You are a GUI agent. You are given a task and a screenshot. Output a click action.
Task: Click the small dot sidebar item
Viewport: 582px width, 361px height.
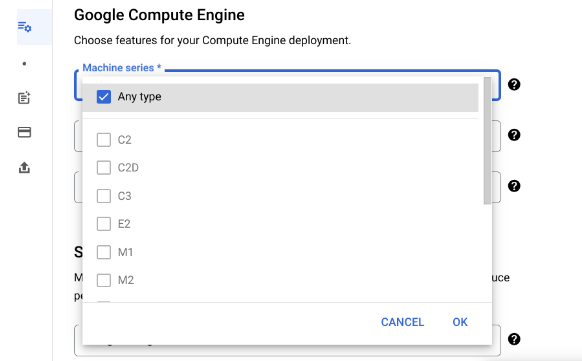pyautogui.click(x=24, y=64)
